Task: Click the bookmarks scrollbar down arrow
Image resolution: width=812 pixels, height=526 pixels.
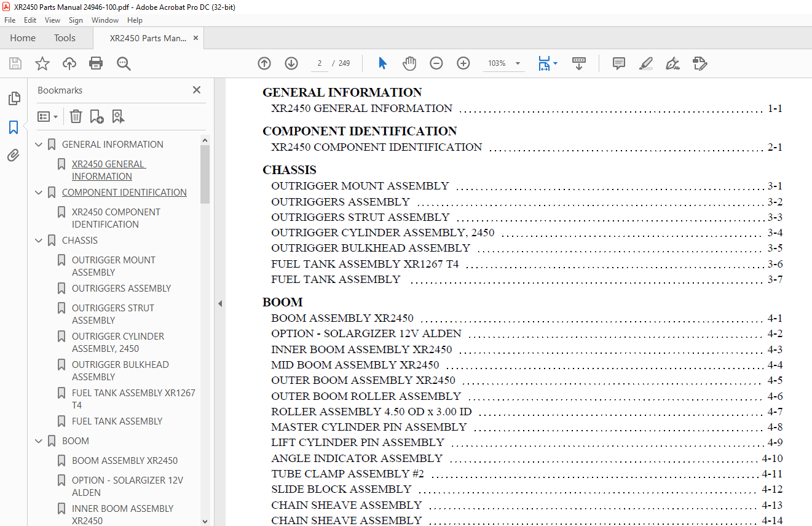Action: (x=205, y=520)
